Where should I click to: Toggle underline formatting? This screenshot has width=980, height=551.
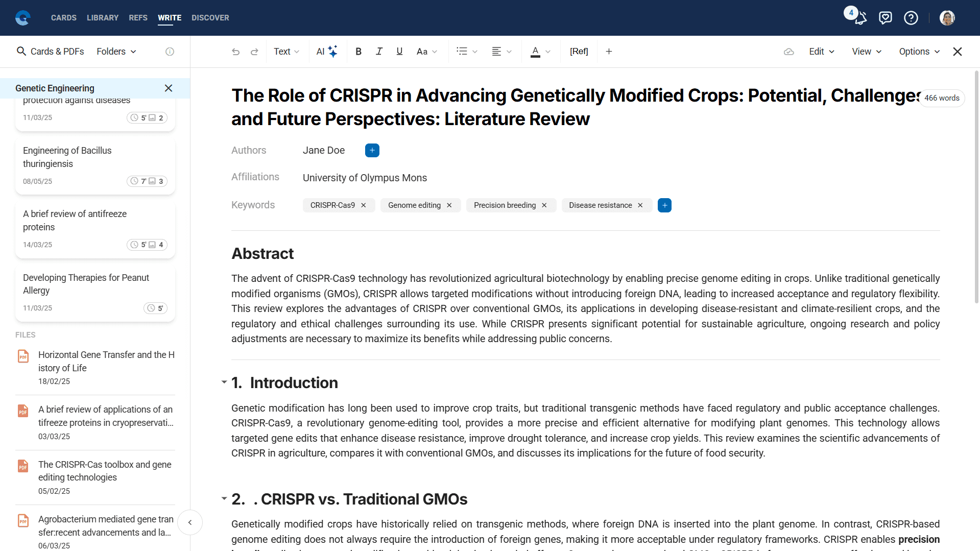399,52
